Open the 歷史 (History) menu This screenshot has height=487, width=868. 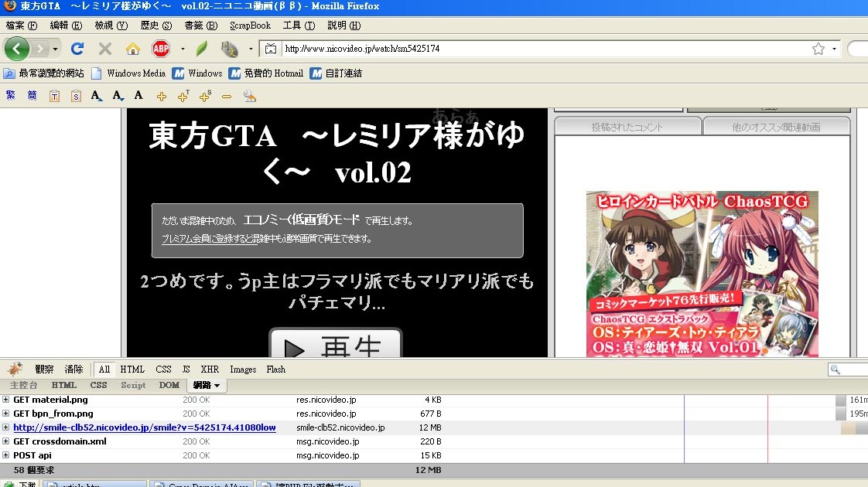(156, 26)
